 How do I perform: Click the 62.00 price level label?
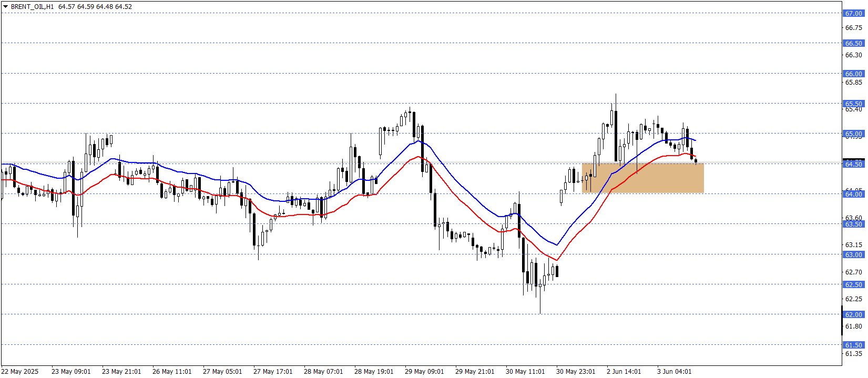(853, 315)
